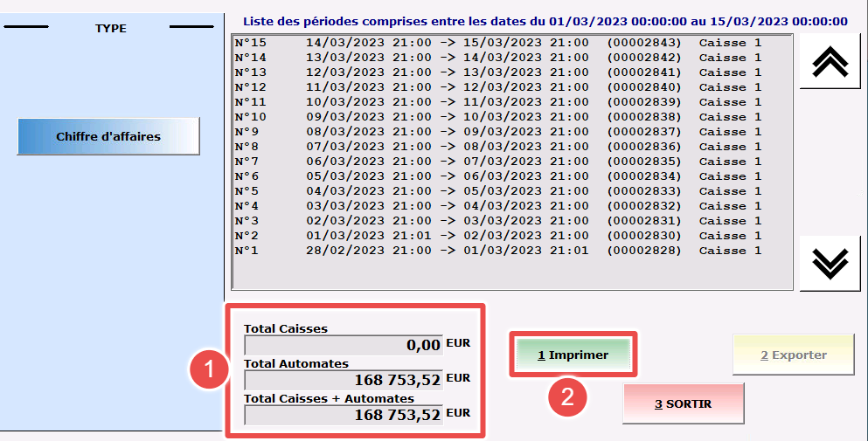This screenshot has height=441, width=868.
Task: Click the Total Caisses amount field
Action: [344, 345]
